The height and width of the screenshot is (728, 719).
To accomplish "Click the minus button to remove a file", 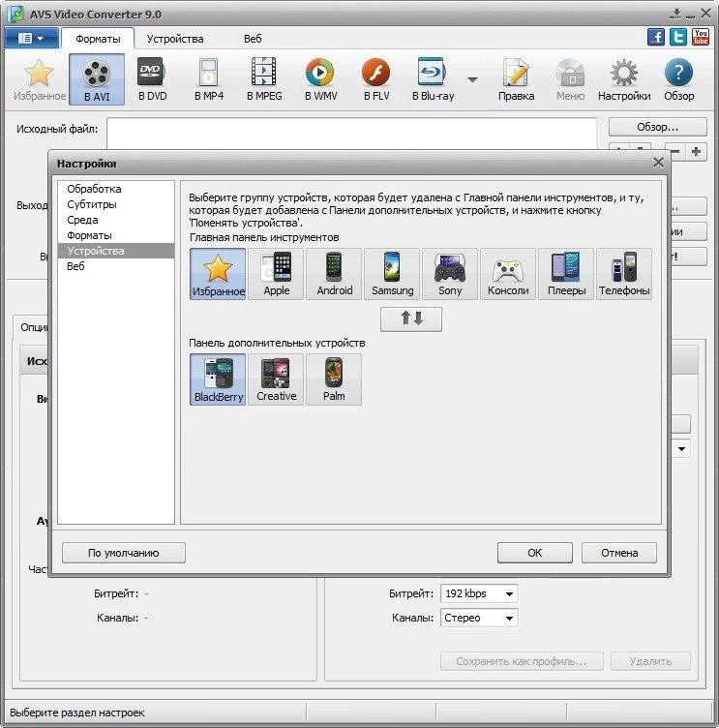I will [x=675, y=152].
